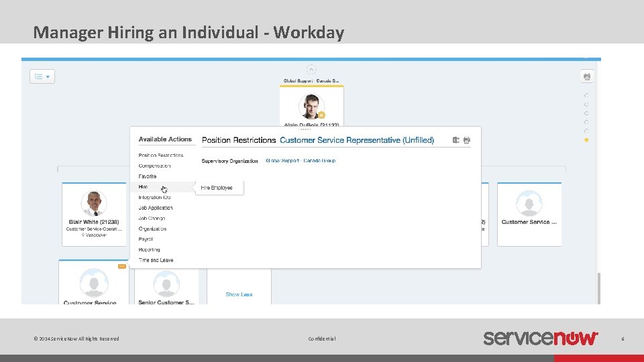
Task: Export Position Restrictions to Excel icon
Action: 456,140
